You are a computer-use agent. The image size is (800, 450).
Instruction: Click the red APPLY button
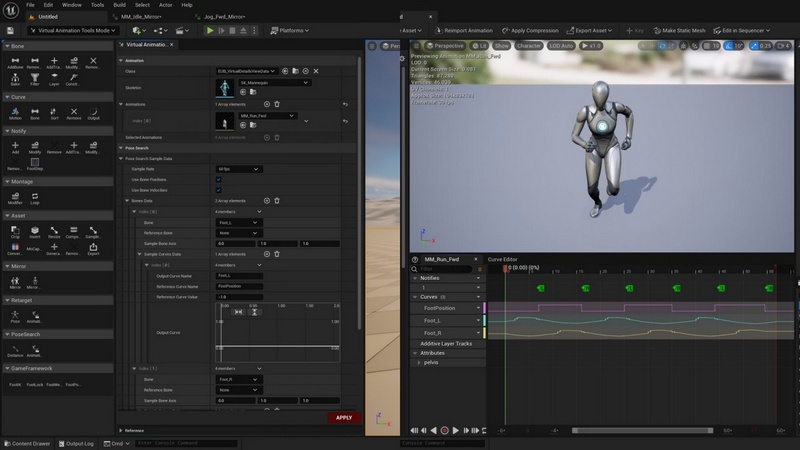(x=344, y=418)
